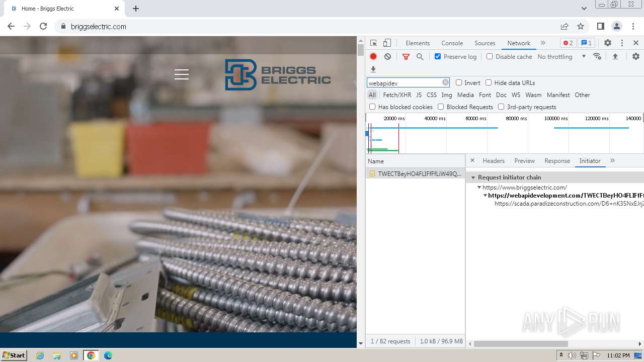Bookmark this page with the star
644x362 pixels.
581,26
